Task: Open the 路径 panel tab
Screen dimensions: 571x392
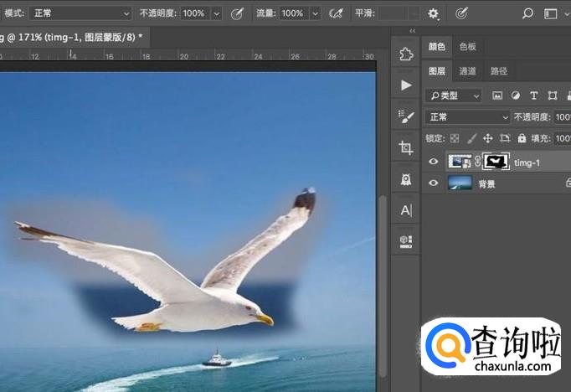Action: coord(499,71)
